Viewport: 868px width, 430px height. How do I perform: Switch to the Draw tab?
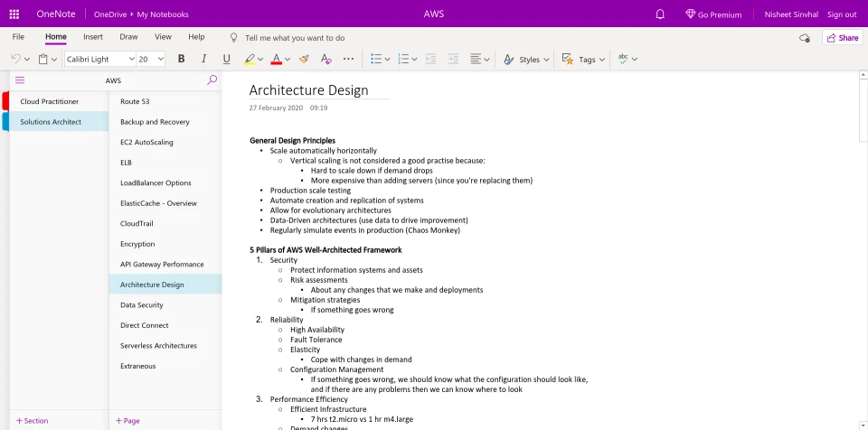(128, 36)
